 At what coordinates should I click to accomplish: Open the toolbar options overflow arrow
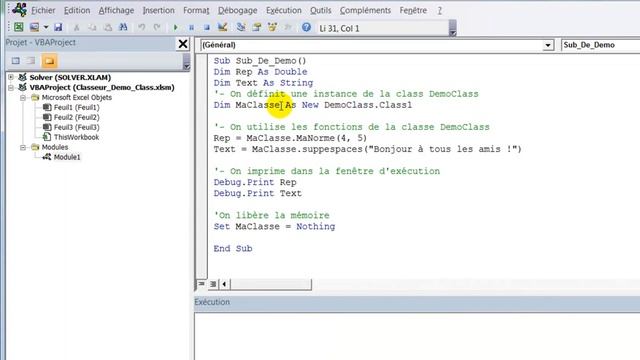point(453,28)
